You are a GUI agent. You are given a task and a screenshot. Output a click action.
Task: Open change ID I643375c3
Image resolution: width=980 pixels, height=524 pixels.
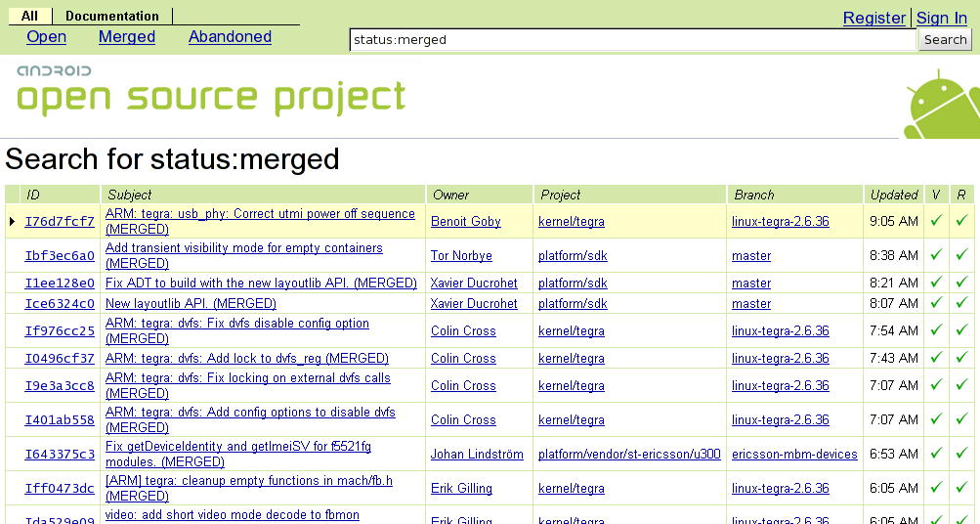click(x=60, y=454)
